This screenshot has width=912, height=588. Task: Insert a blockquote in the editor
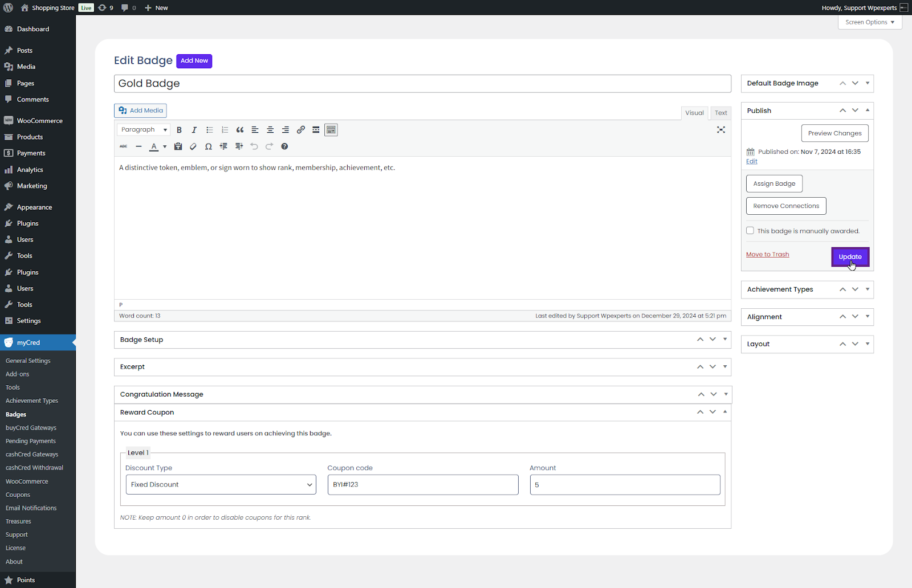[x=240, y=130]
